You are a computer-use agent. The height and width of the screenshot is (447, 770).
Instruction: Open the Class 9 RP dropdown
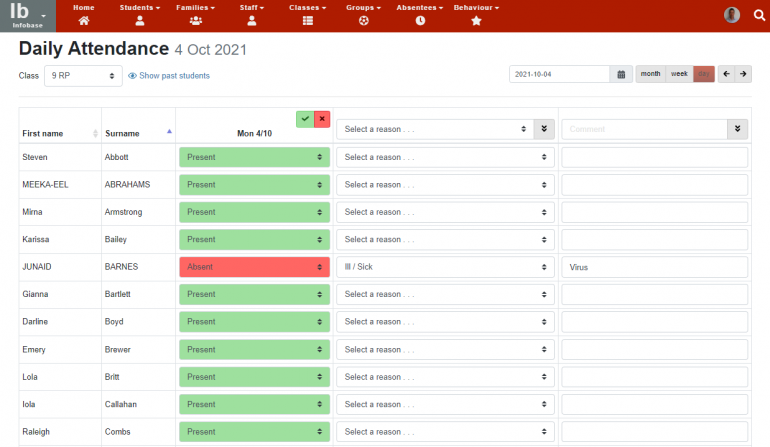pos(83,76)
